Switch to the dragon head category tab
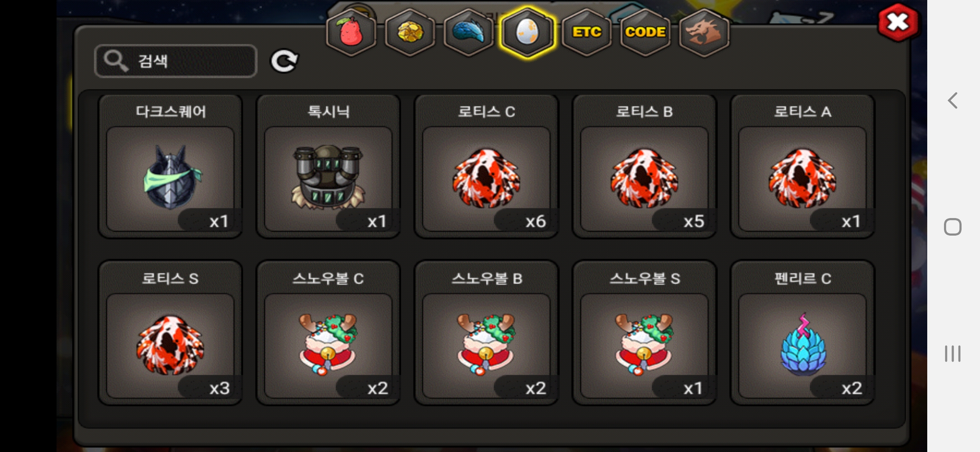Image resolution: width=980 pixels, height=452 pixels. point(704,32)
